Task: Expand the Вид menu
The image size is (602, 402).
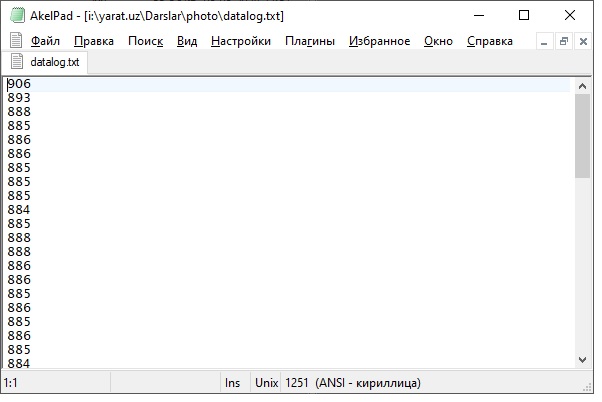Action: tap(187, 41)
